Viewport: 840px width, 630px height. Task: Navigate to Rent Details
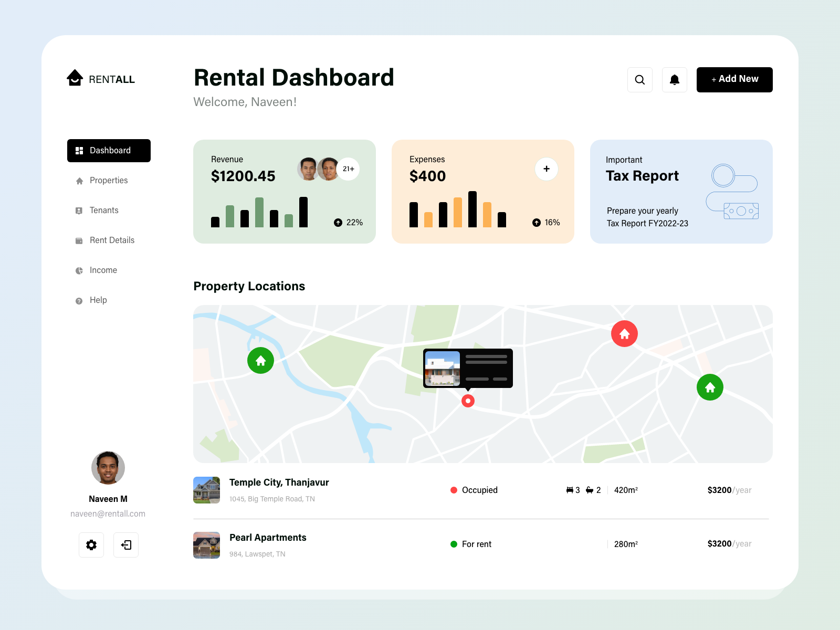point(111,240)
